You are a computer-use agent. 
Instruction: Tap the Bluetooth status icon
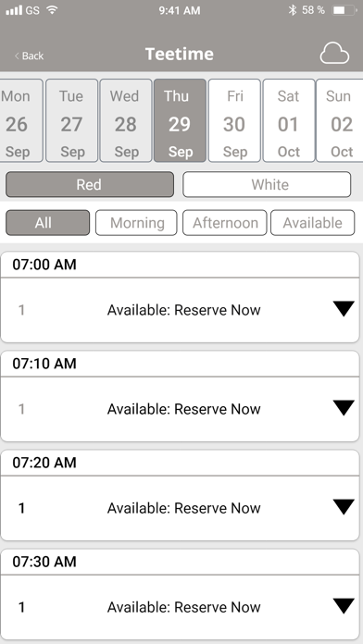(x=293, y=10)
